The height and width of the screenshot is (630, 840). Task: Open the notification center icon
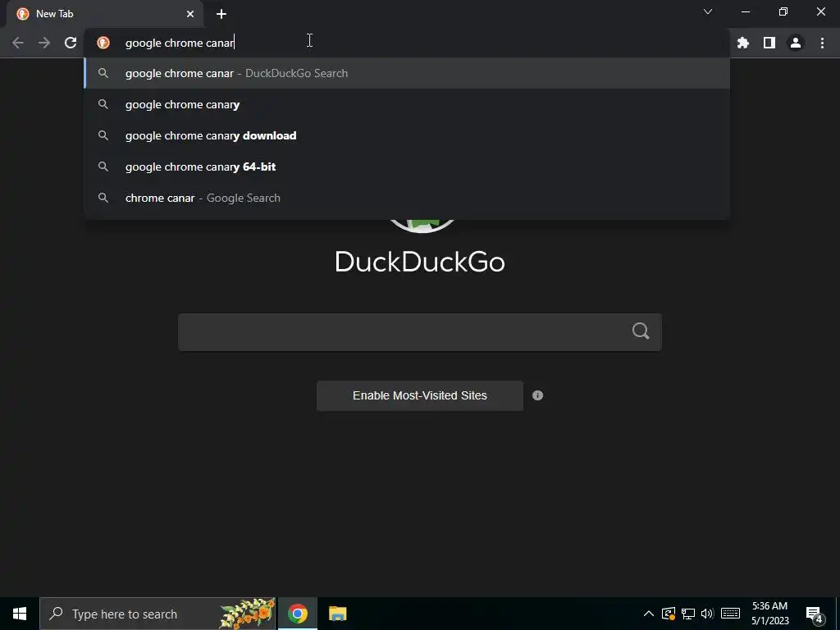point(815,614)
